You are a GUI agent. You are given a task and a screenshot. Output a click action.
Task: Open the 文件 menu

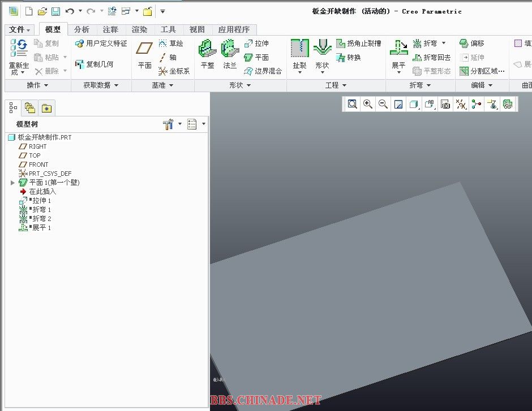pos(20,29)
